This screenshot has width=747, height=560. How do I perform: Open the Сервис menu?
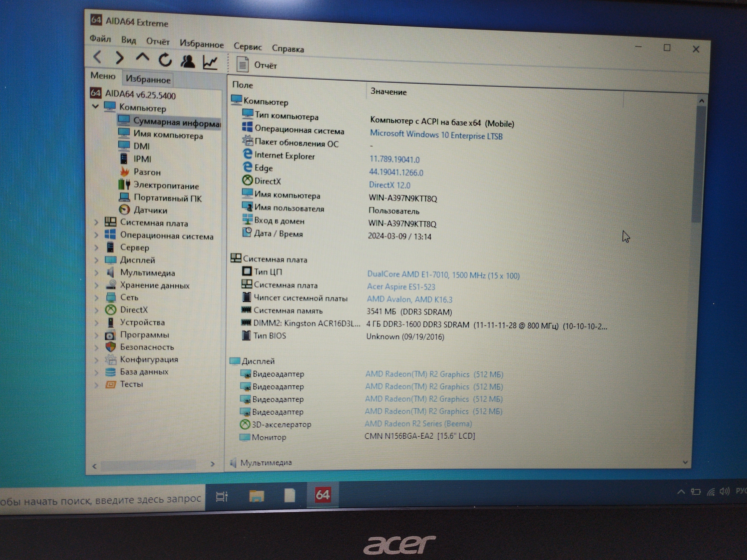pos(247,46)
